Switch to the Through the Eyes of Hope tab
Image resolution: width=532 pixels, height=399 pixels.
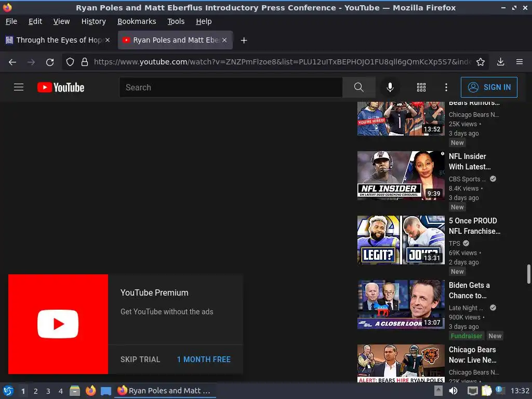(58, 40)
